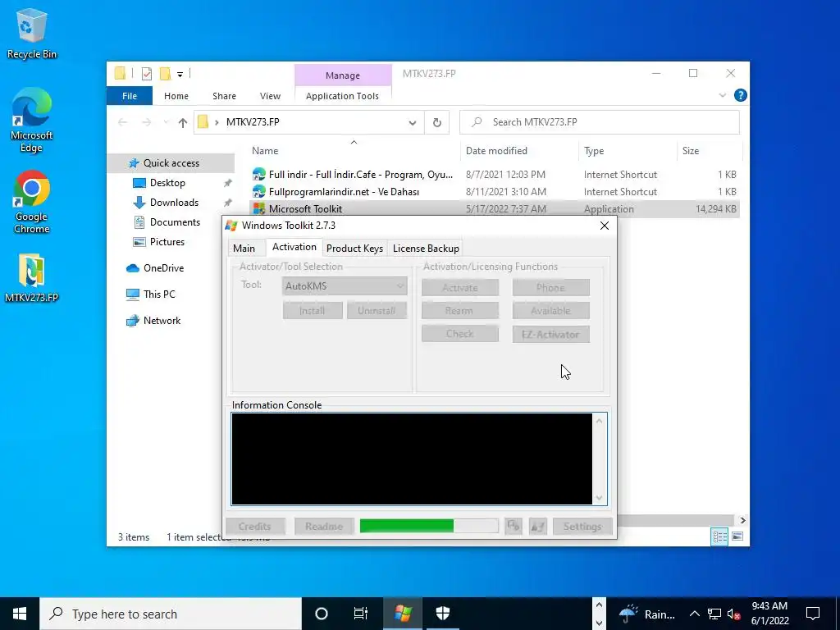Click the Uninstall button
The width and height of the screenshot is (840, 630).
[x=377, y=311]
